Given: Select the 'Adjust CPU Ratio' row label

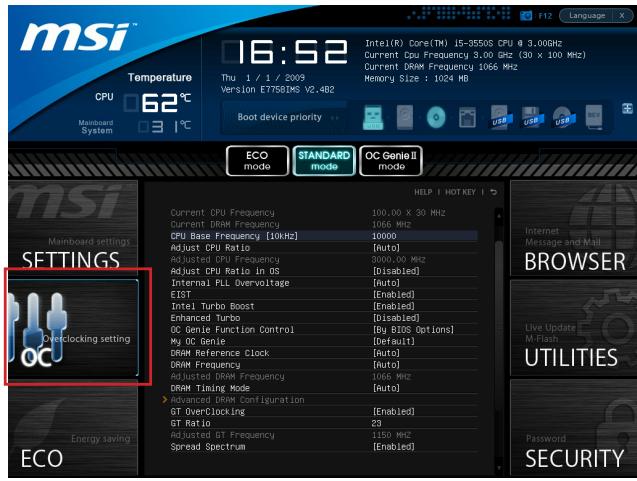Looking at the screenshot, I should (210, 248).
